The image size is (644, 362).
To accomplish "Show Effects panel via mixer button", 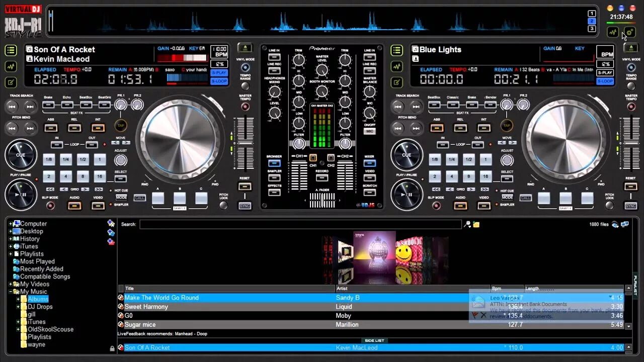I will [x=274, y=192].
